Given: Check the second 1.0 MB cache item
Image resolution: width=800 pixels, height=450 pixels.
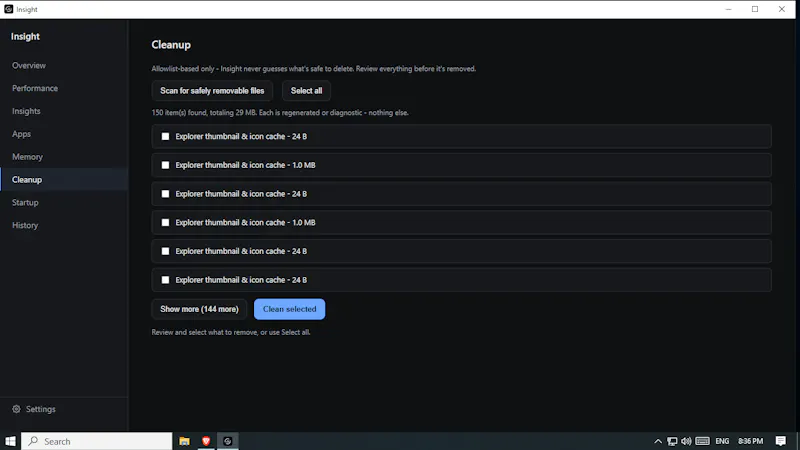Looking at the screenshot, I should pyautogui.click(x=165, y=222).
